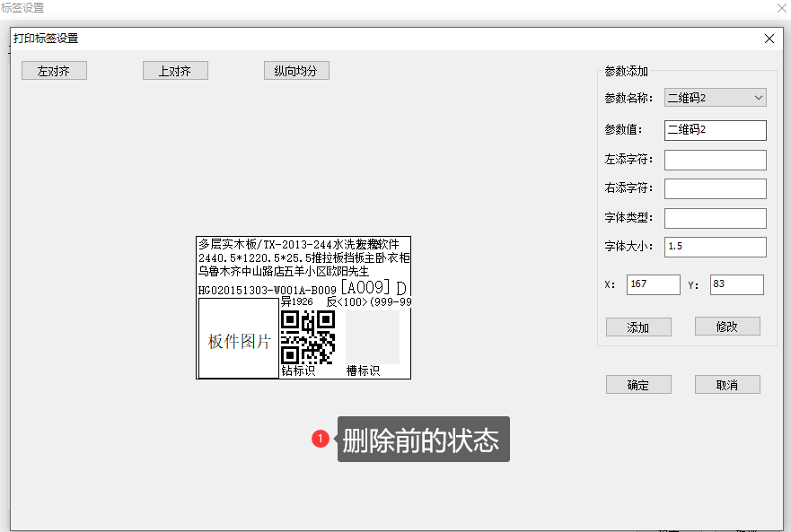Focus the 右添字符 input field
Image resolution: width=791 pixels, height=532 pixels.
[715, 188]
